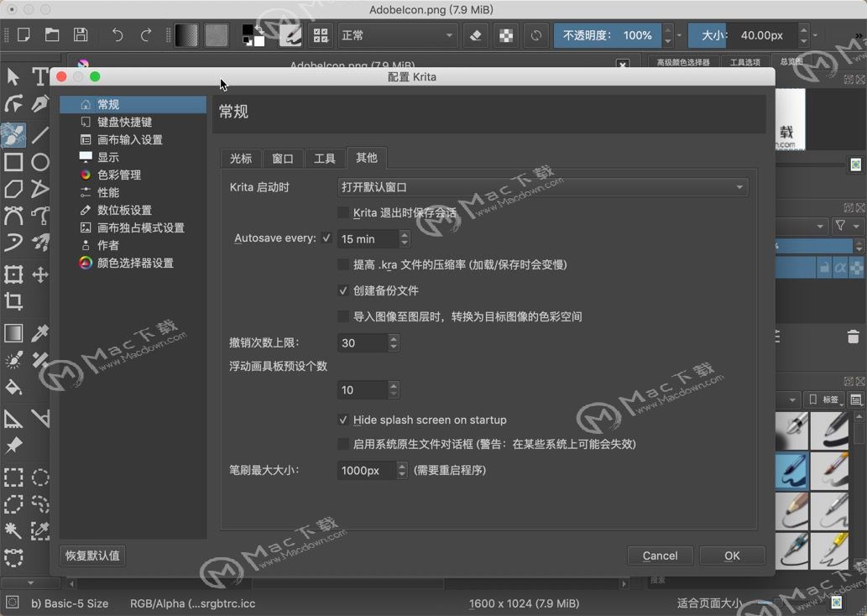Viewport: 867px width, 616px height.
Task: Select the Text tool
Action: pyautogui.click(x=39, y=77)
